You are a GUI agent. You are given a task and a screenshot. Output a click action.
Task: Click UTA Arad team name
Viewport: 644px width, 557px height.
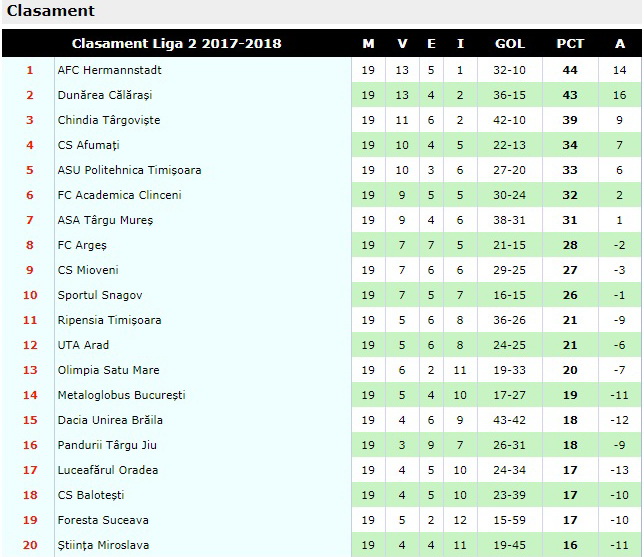83,345
